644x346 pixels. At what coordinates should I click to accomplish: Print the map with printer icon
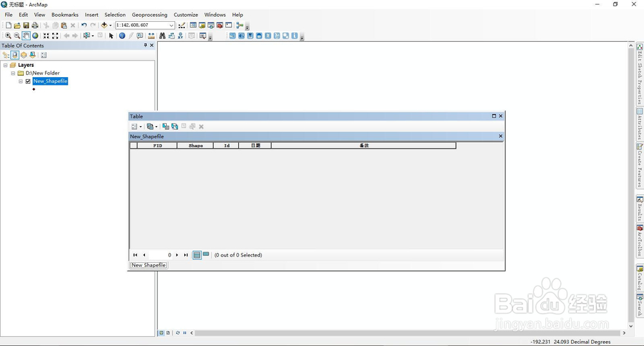(x=35, y=26)
